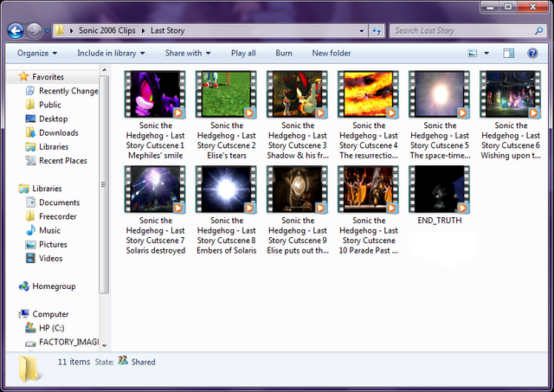The height and width of the screenshot is (392, 554).
Task: Minimize the Explorer window
Action: click(x=490, y=7)
